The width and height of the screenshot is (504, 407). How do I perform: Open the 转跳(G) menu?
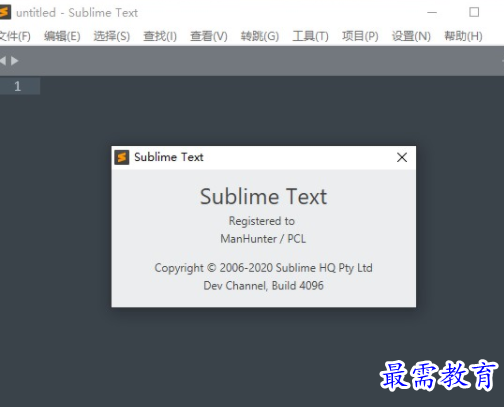(260, 36)
